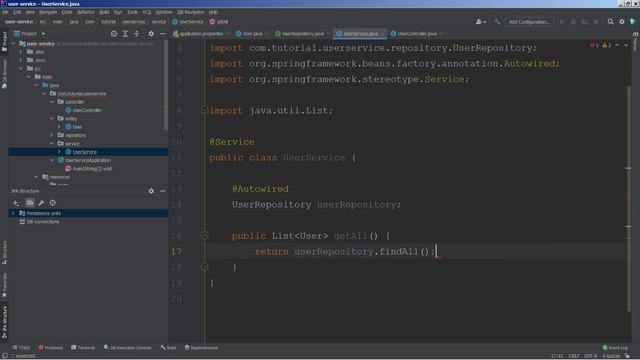Screen dimensions: 640x360
Task: Open Structure side tool window tab
Action: 4,252
